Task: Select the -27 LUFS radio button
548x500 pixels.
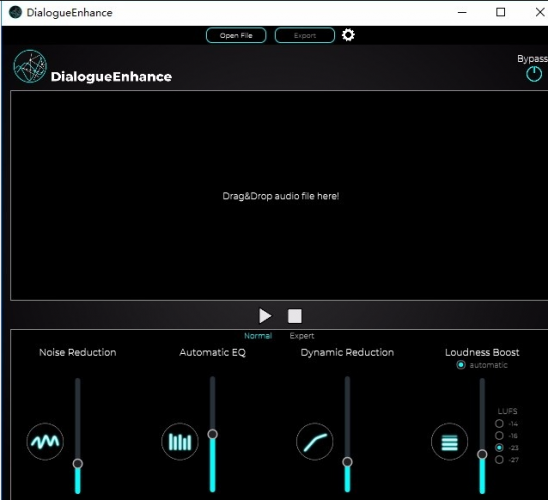Action: point(499,459)
